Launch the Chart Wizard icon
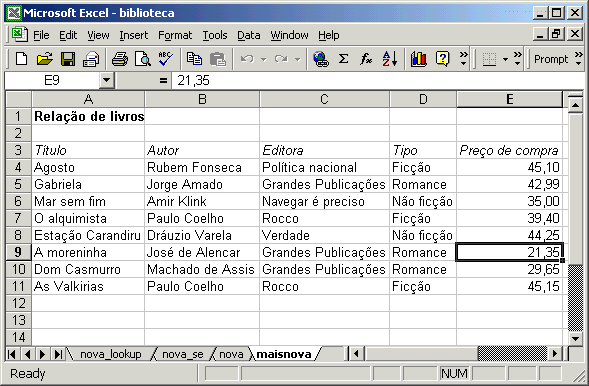 coord(418,59)
